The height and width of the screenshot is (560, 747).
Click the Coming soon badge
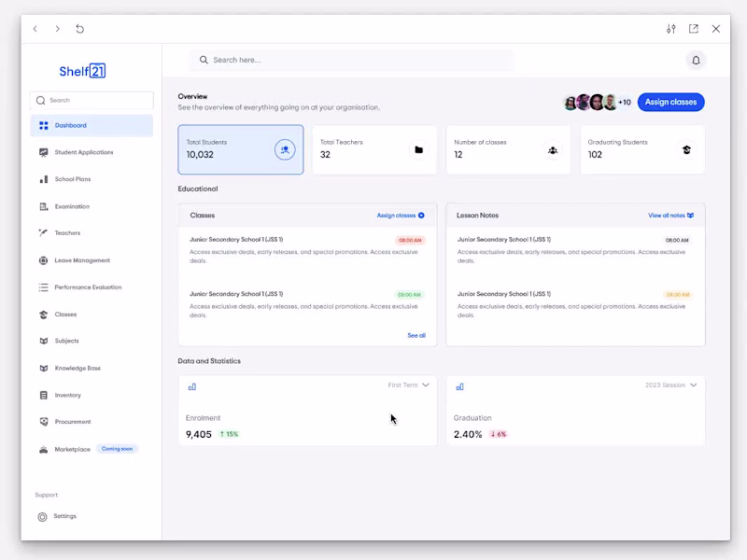pos(118,449)
